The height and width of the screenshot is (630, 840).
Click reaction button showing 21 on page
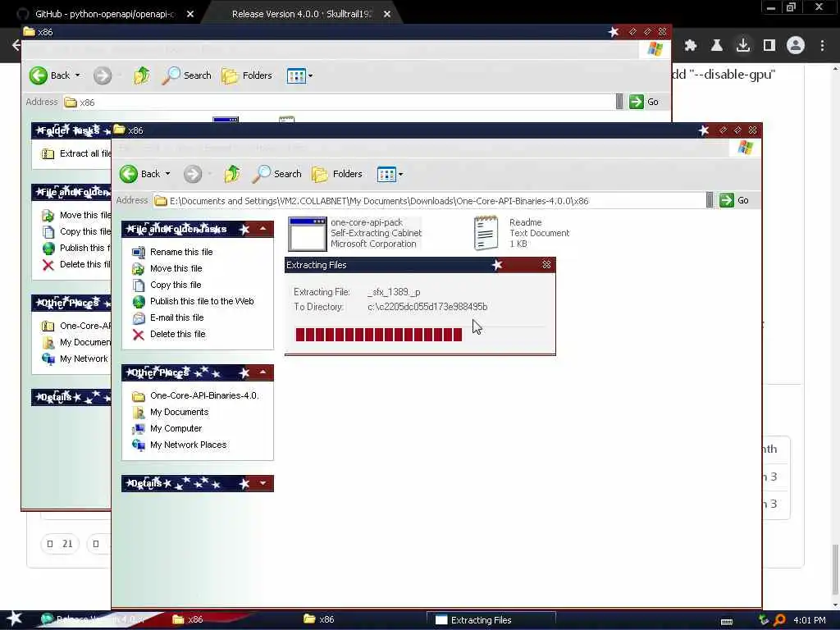coord(59,544)
